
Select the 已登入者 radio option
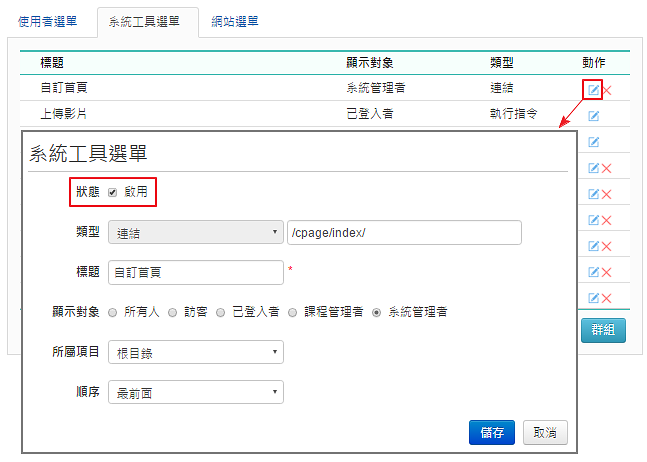[220, 312]
